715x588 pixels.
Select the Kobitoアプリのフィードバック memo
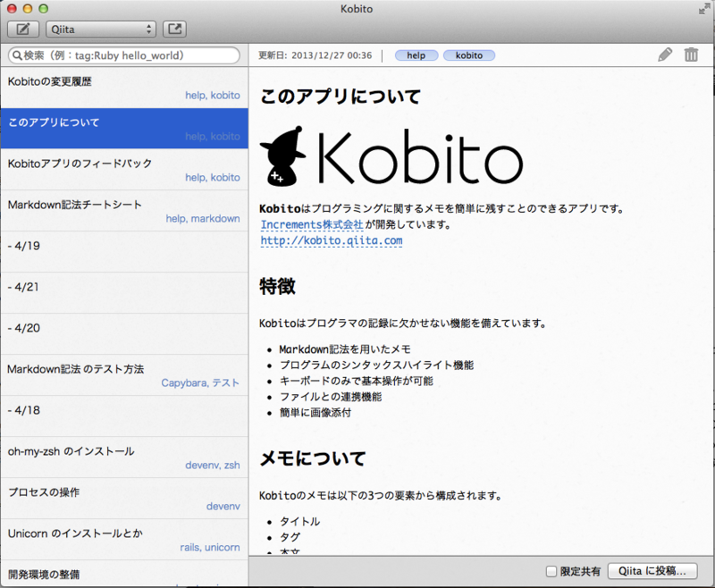click(124, 170)
